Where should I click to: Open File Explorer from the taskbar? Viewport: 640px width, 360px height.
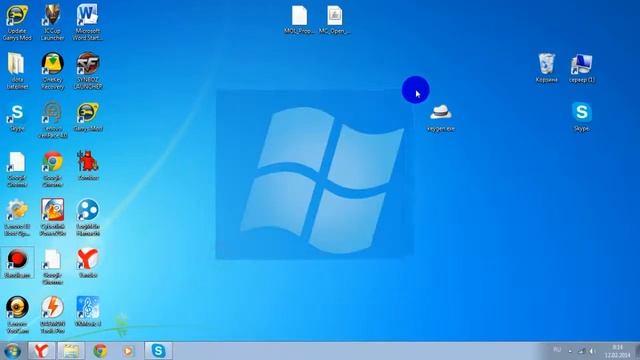pyautogui.click(x=71, y=351)
